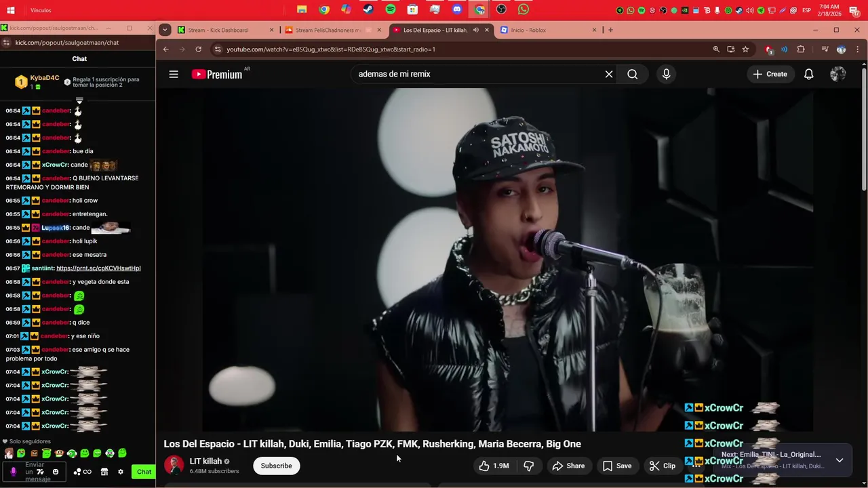Open Chrome zoom magnifier in address bar

point(716,49)
